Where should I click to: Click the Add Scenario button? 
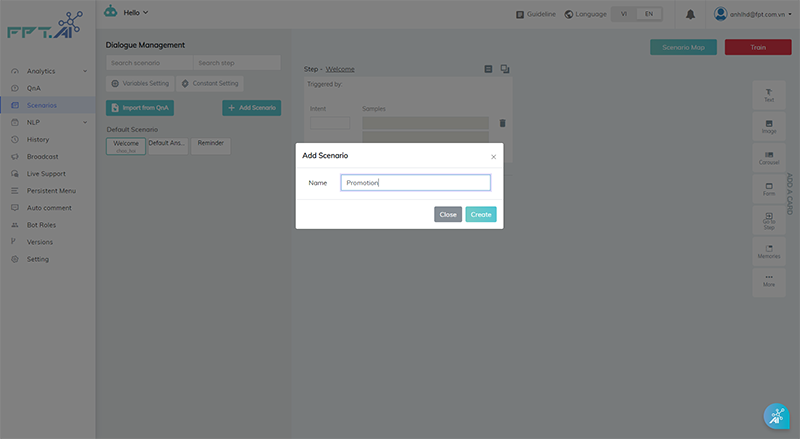click(x=252, y=108)
